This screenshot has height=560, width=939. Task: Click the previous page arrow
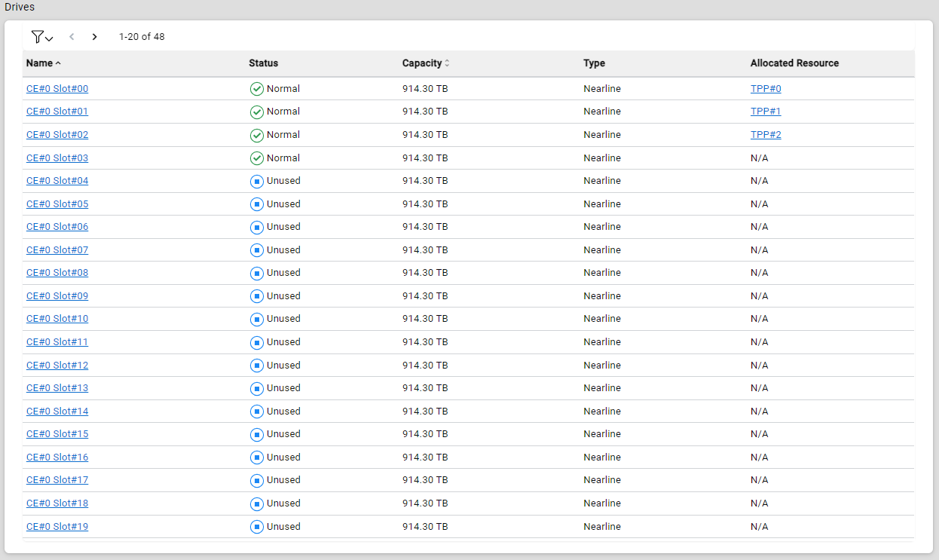coord(72,37)
